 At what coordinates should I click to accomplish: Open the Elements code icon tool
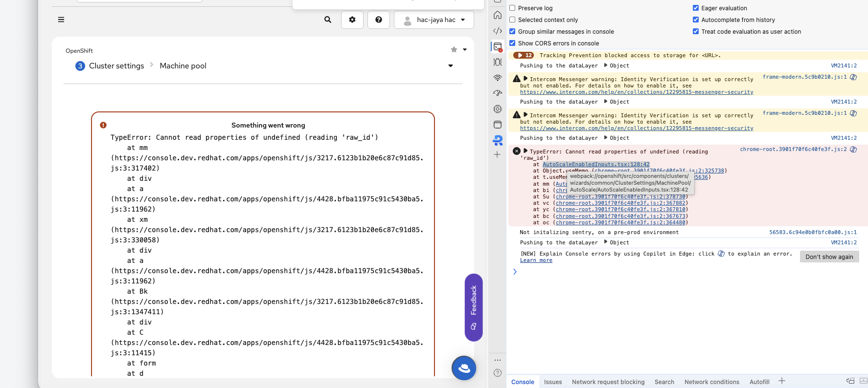tap(498, 31)
